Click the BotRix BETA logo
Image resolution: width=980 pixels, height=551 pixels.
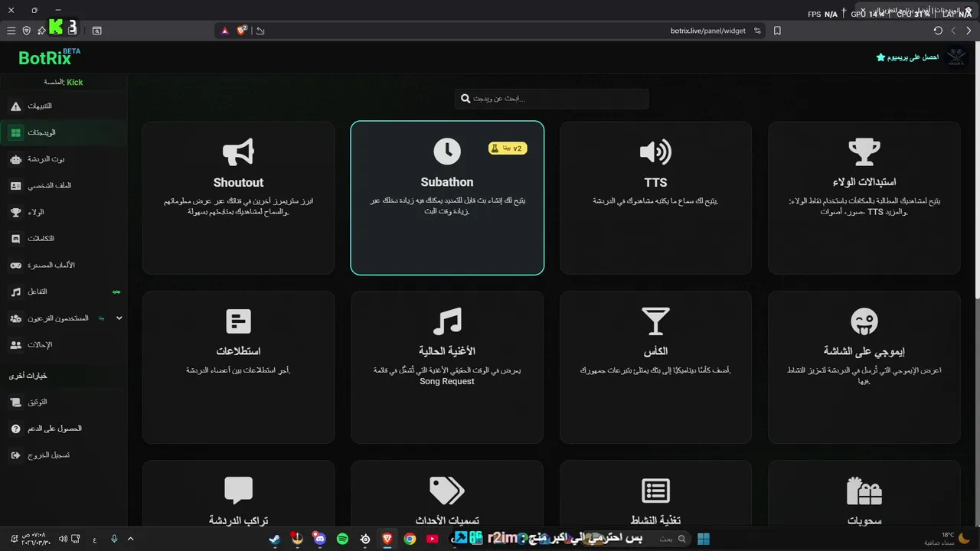tap(49, 57)
